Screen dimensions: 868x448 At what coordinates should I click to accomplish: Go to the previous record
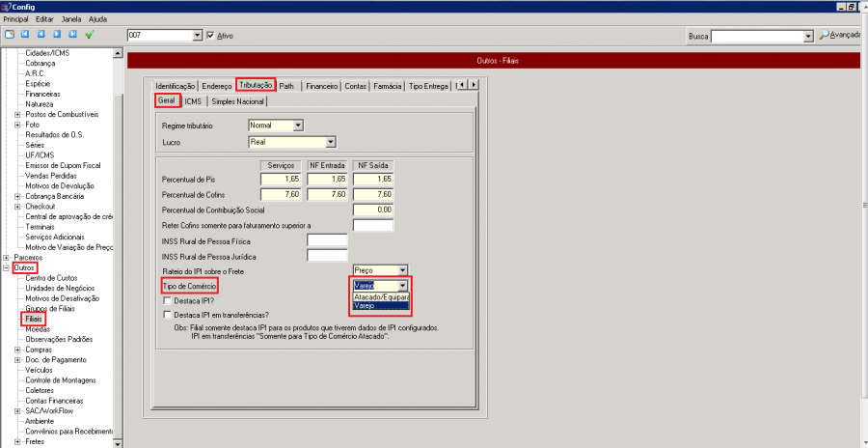tap(41, 35)
